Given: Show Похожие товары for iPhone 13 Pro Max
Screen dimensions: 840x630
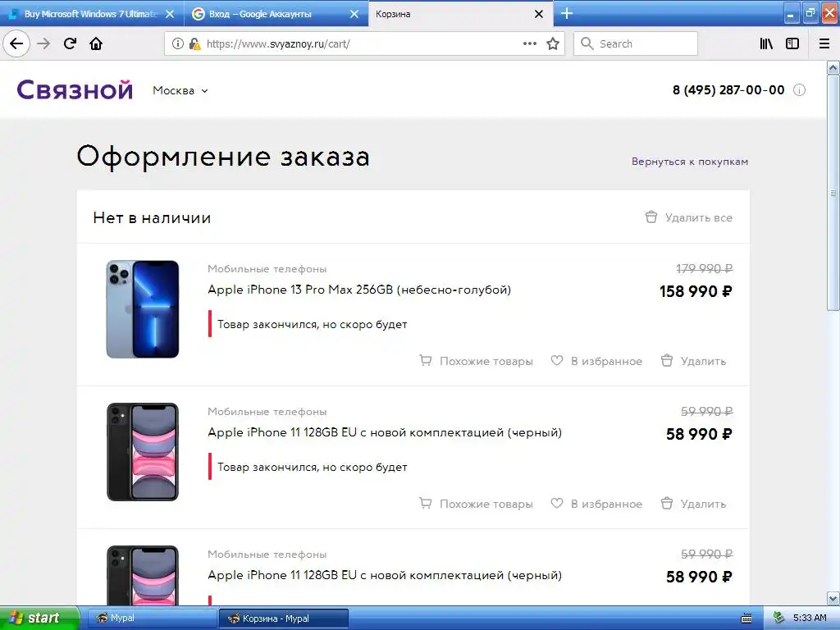Looking at the screenshot, I should coord(476,361).
